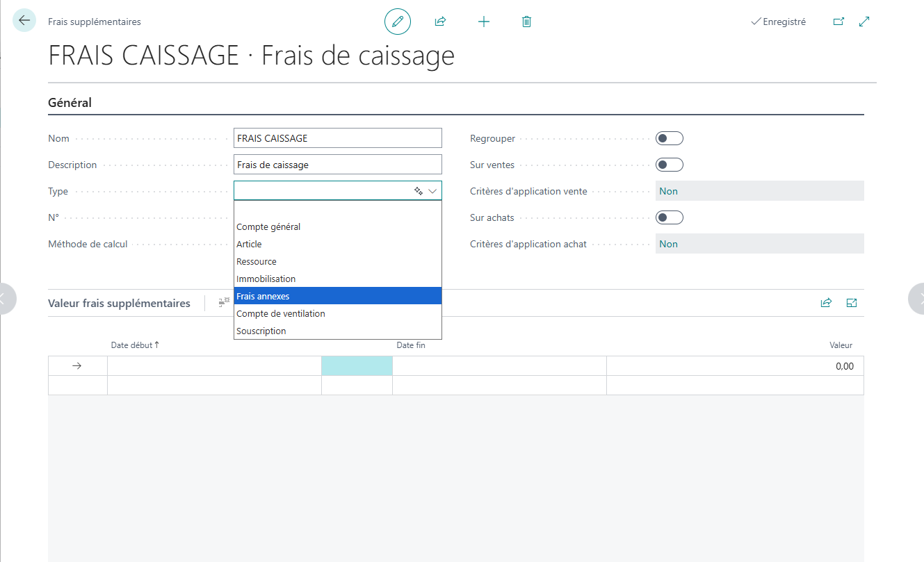Viewport: 924px width, 562px height.
Task: Go back with the arrow button
Action: (24, 21)
